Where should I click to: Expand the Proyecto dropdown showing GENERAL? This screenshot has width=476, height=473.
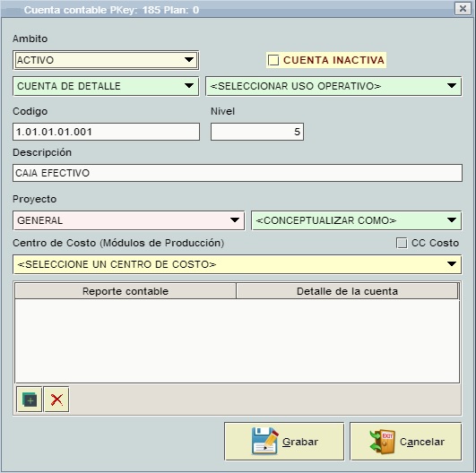point(129,220)
